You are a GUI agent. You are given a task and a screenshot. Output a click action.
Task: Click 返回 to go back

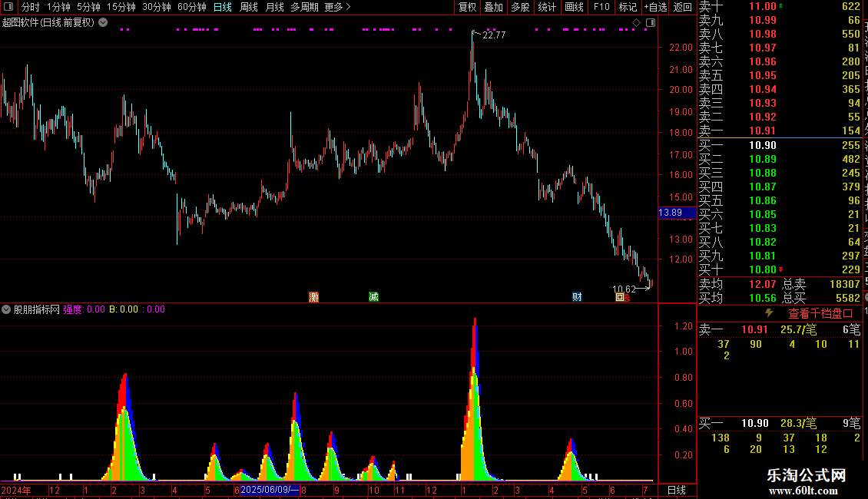(683, 7)
